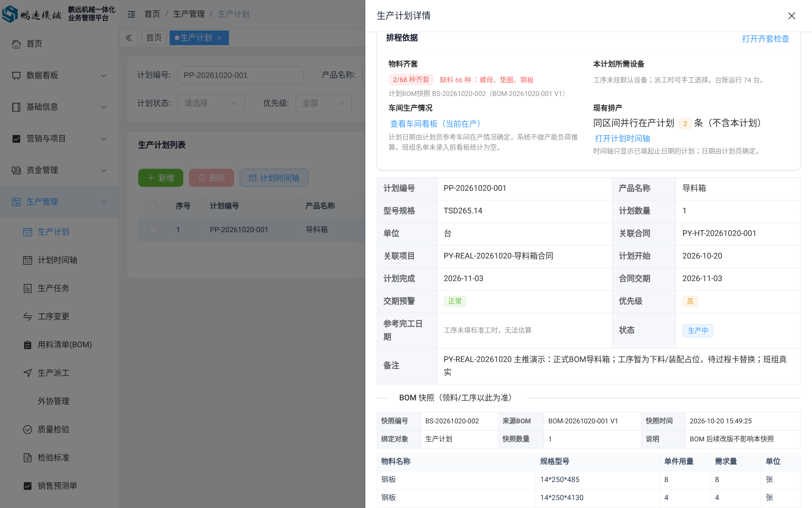Click the 销售预测单 chart icon
This screenshot has width=812, height=508.
27,486
